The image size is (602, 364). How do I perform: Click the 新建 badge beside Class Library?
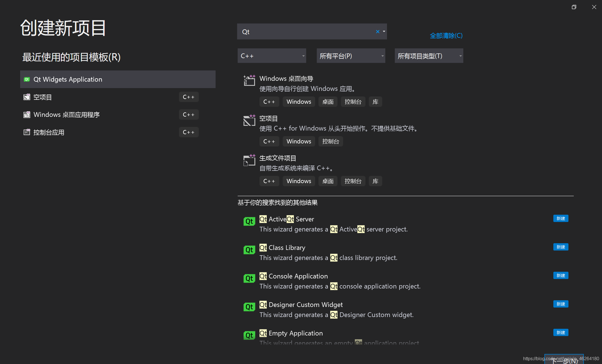tap(561, 247)
